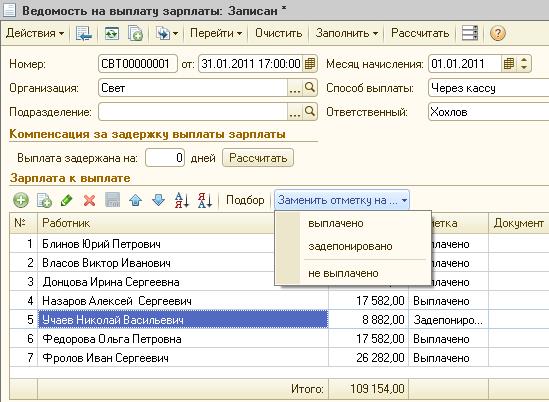The image size is (549, 402).
Task: Open help with the question mark icon
Action: pos(498,34)
